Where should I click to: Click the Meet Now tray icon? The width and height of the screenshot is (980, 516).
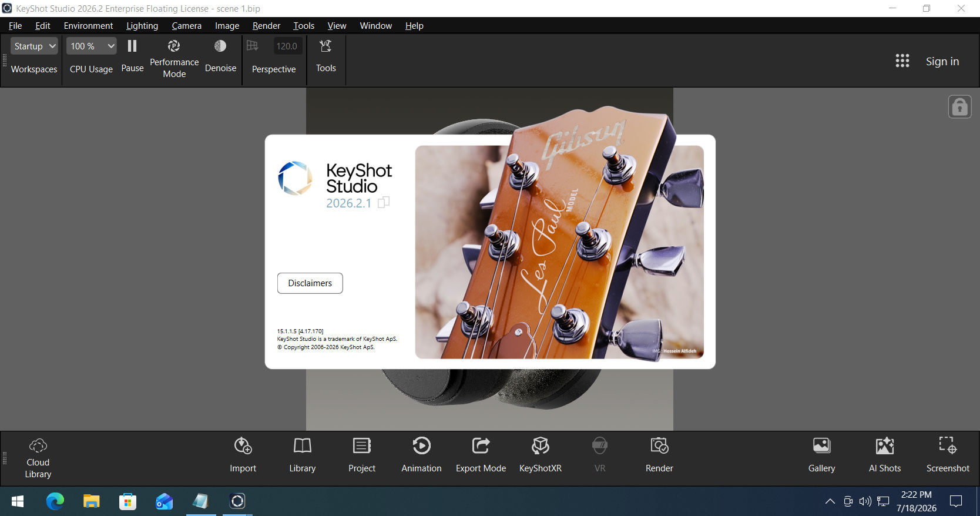pyautogui.click(x=848, y=501)
